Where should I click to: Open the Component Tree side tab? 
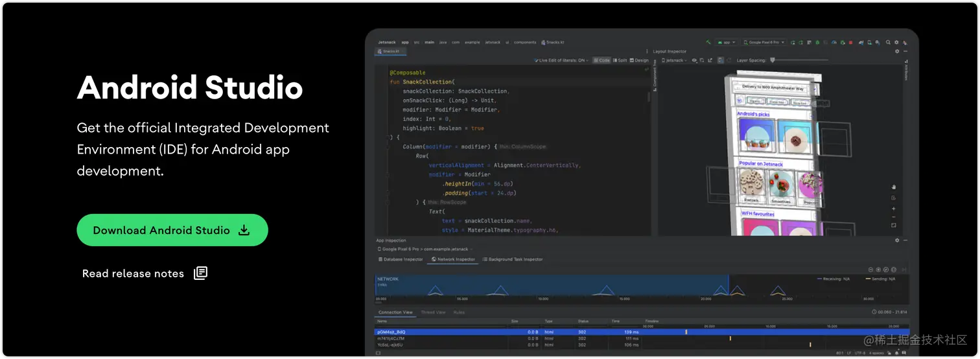[655, 76]
